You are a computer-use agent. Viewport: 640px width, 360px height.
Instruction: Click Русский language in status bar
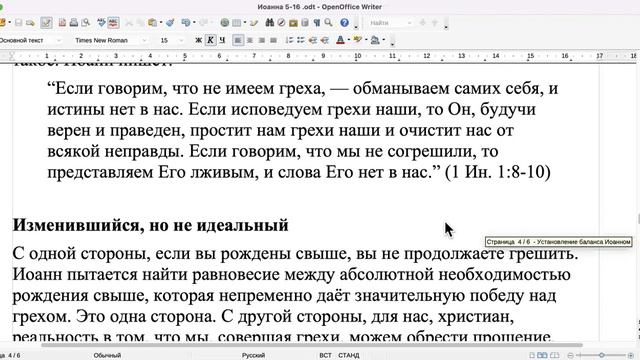pos(253,356)
